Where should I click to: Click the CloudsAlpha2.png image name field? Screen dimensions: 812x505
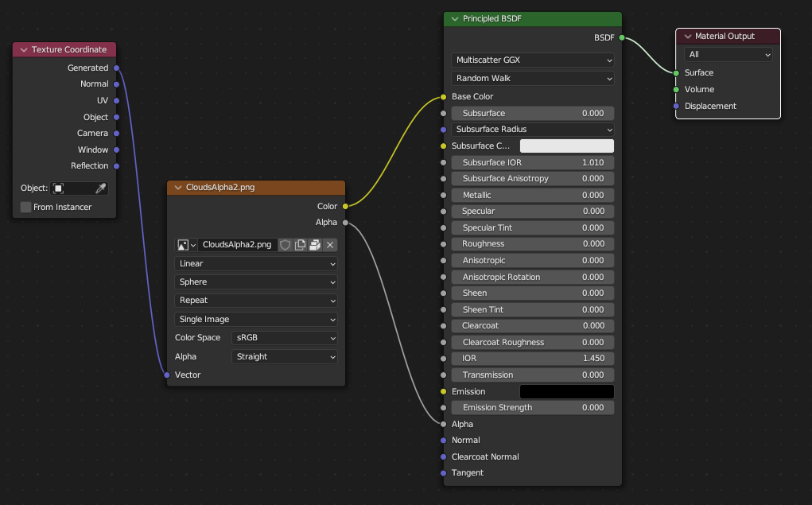pyautogui.click(x=238, y=245)
